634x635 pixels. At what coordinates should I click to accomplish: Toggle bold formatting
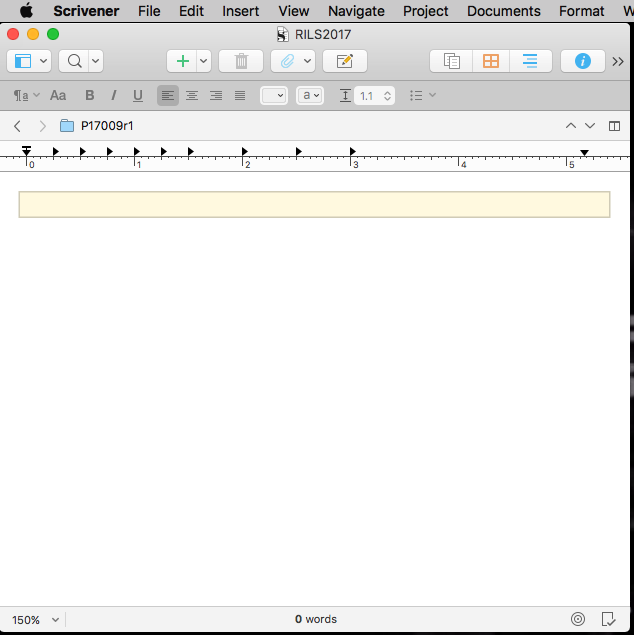tap(90, 96)
